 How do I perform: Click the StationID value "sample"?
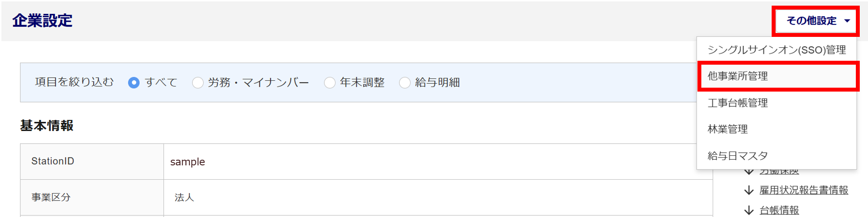tap(187, 162)
